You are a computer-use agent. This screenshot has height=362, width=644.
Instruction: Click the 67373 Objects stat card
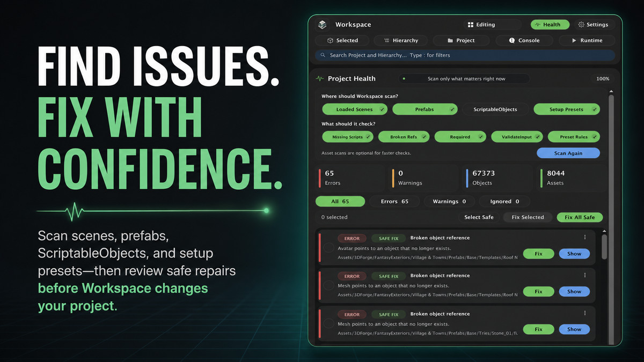498,178
